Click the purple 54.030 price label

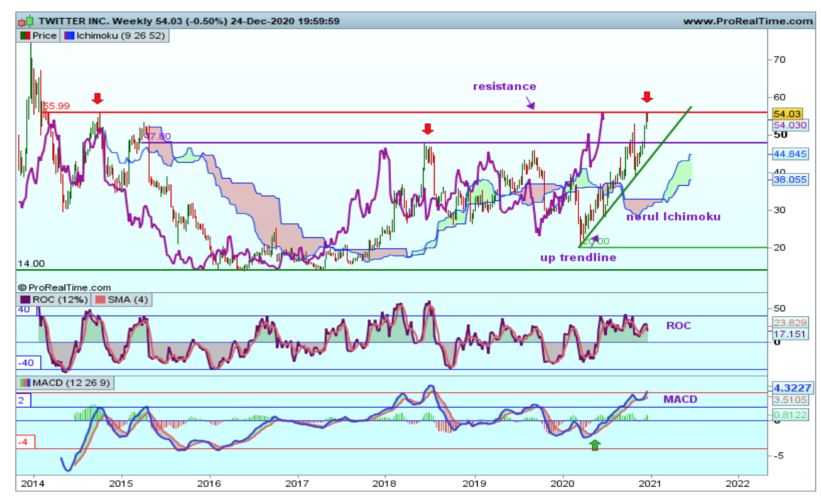[x=790, y=125]
